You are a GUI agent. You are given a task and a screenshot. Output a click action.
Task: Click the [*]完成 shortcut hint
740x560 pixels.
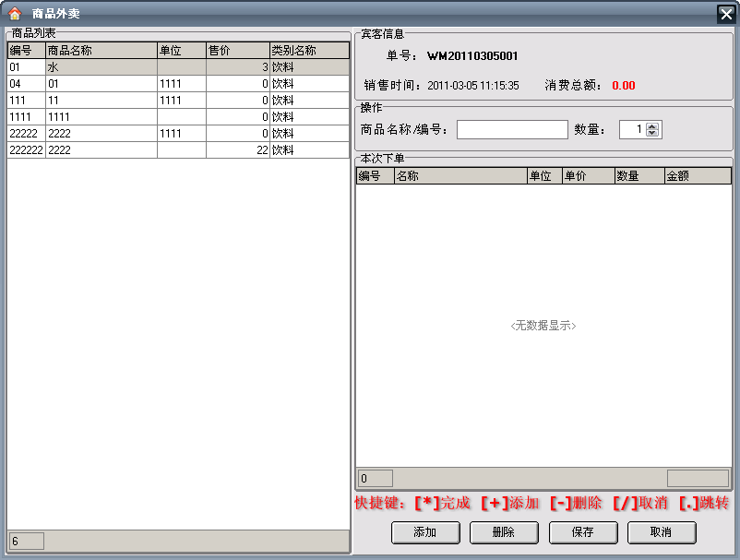443,503
